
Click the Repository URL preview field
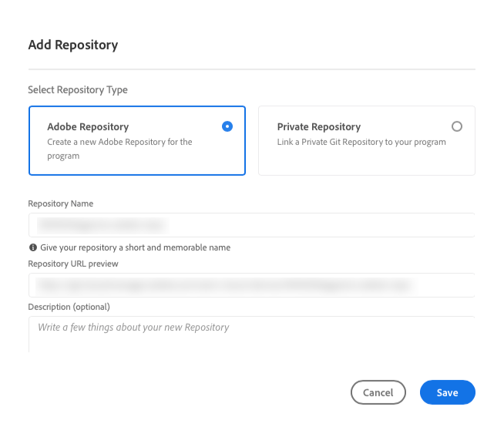pyautogui.click(x=251, y=285)
